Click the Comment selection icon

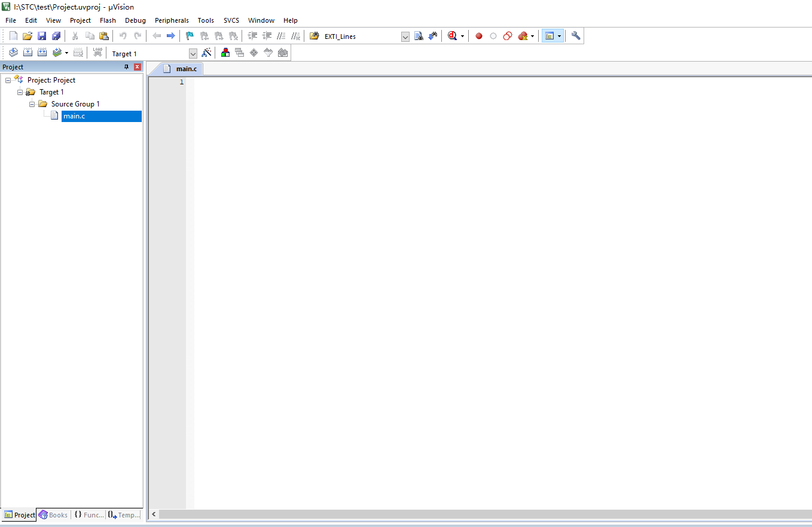pyautogui.click(x=282, y=36)
